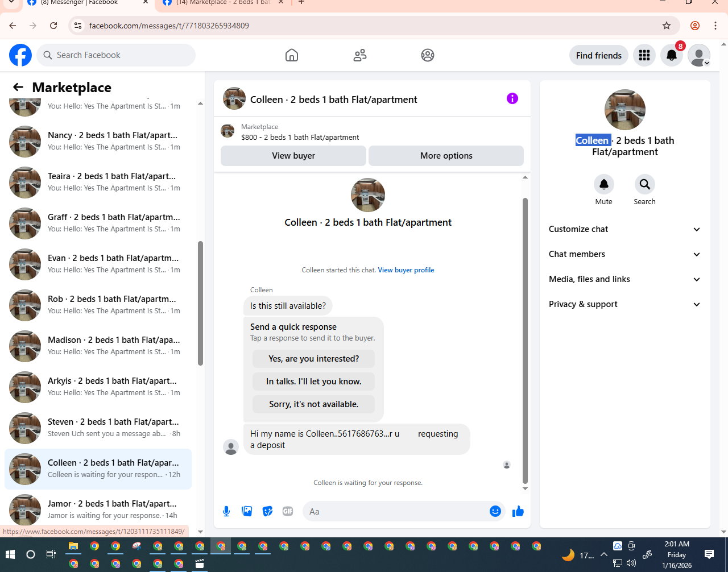Choose a GIF icon in composer
The width and height of the screenshot is (728, 572).
pos(288,511)
